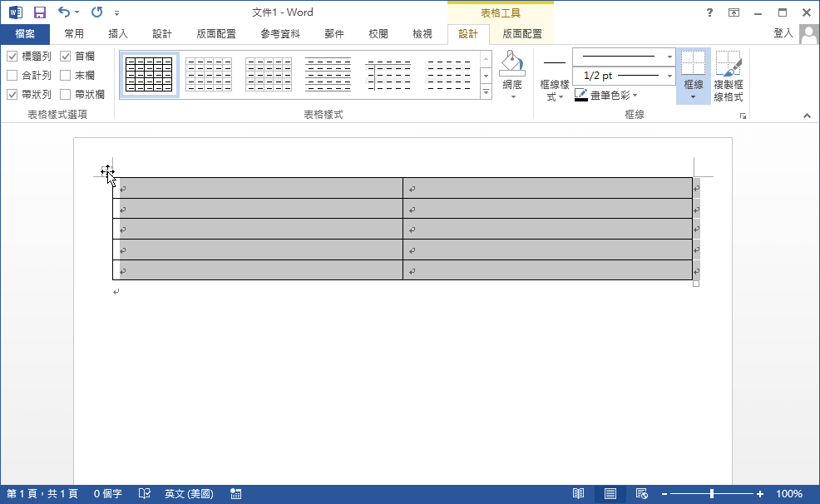This screenshot has width=820, height=504.
Task: Uncheck the 標題列 header row checkbox
Action: point(12,57)
